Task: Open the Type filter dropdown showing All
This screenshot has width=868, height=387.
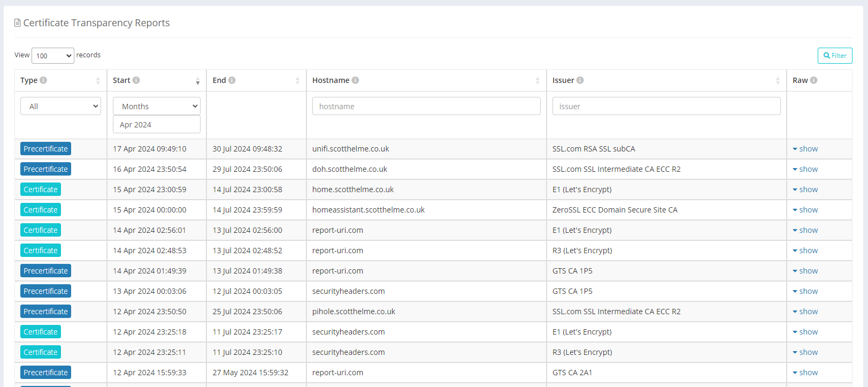Action: [60, 106]
